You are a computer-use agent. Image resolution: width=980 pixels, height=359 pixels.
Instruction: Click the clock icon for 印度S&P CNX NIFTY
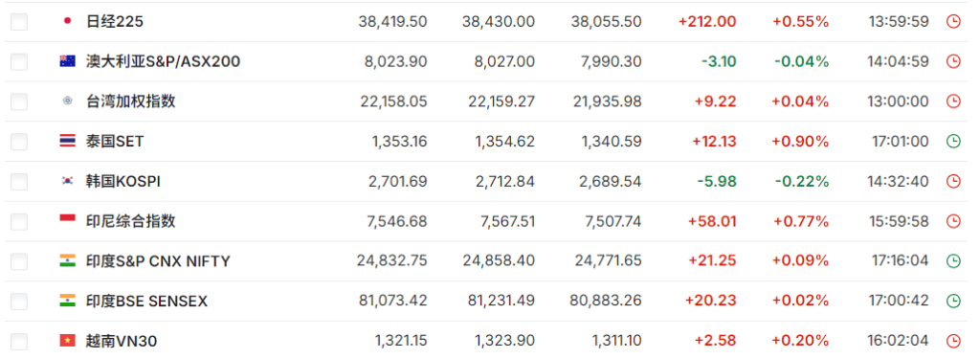coord(953,260)
